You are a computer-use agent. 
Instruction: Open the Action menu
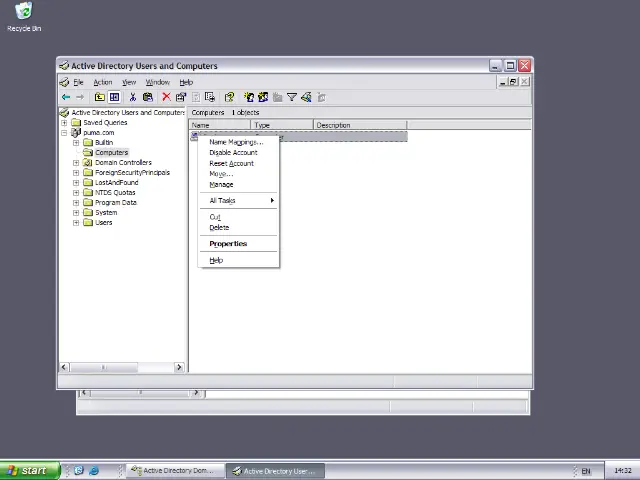(103, 82)
